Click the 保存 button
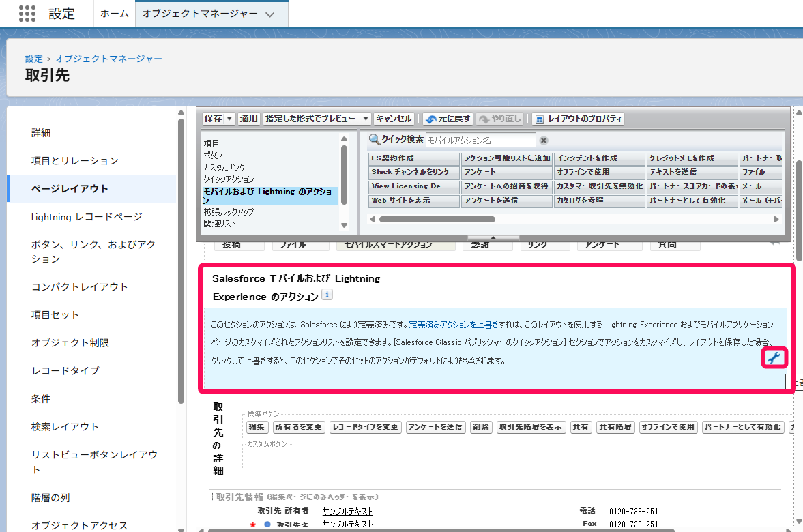 tap(214, 119)
